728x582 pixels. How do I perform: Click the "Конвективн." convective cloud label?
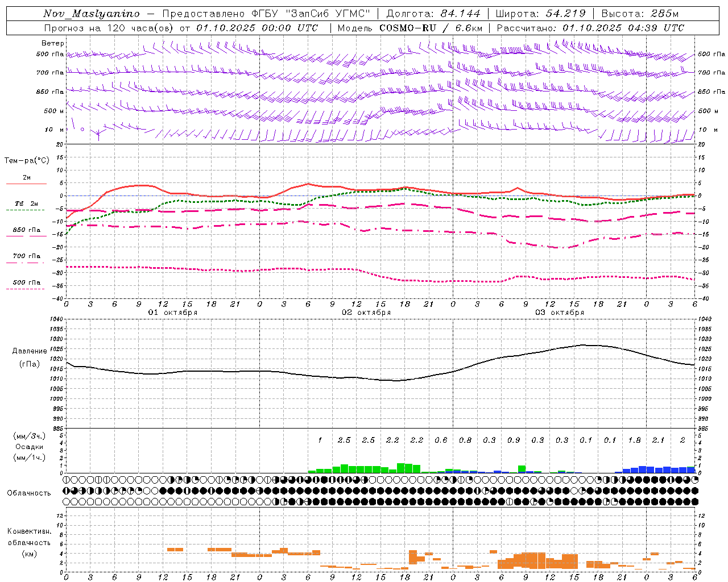[29, 531]
